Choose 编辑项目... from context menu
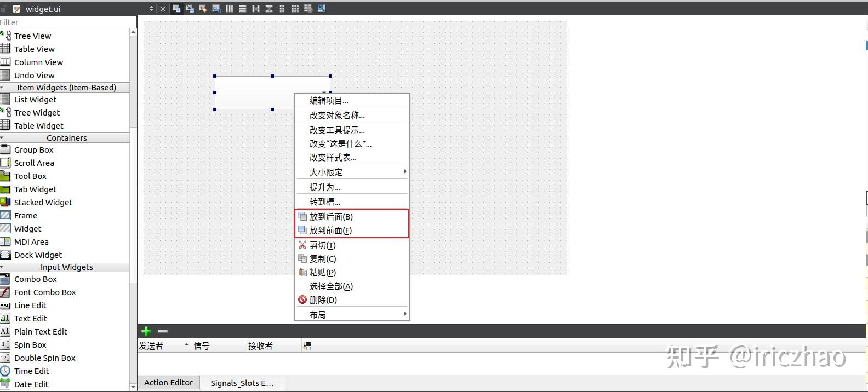868x392 pixels. [352, 101]
